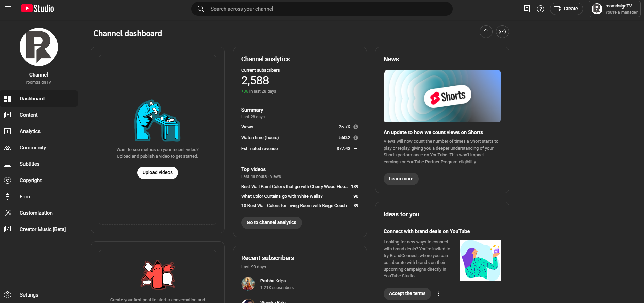The width and height of the screenshot is (644, 303).
Task: Go to Content in the sidebar
Action: click(x=39, y=115)
